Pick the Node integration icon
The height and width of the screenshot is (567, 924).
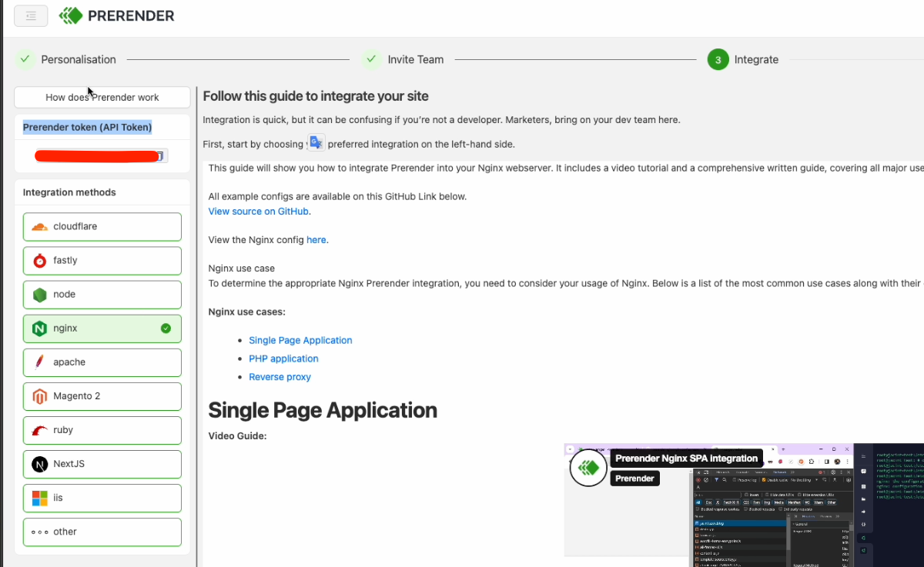pos(40,295)
